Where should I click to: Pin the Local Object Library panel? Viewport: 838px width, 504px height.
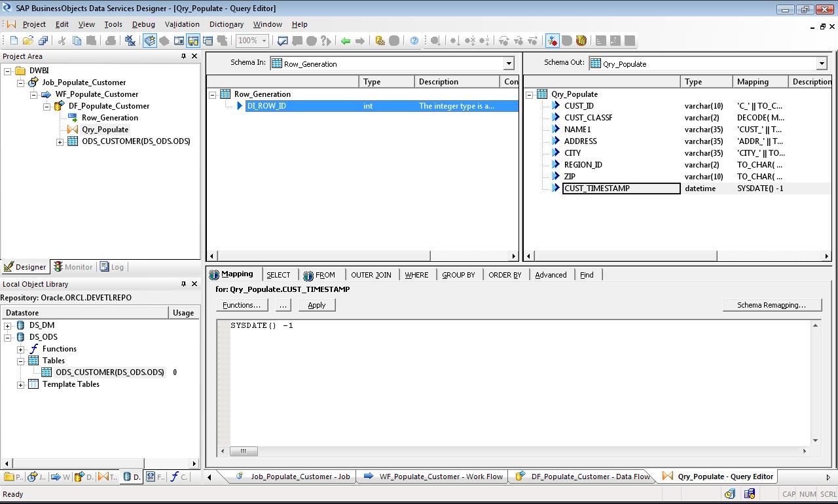click(183, 284)
